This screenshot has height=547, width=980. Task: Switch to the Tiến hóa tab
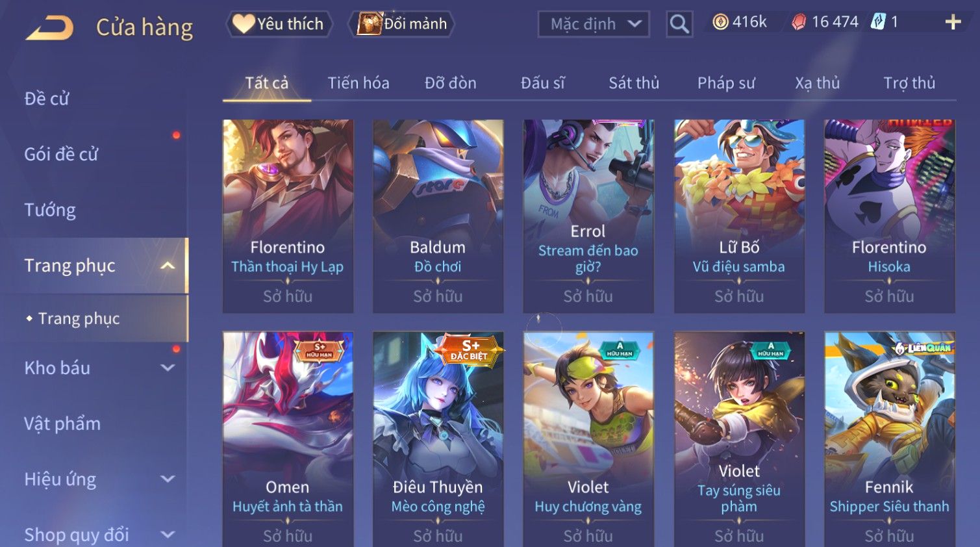[358, 83]
